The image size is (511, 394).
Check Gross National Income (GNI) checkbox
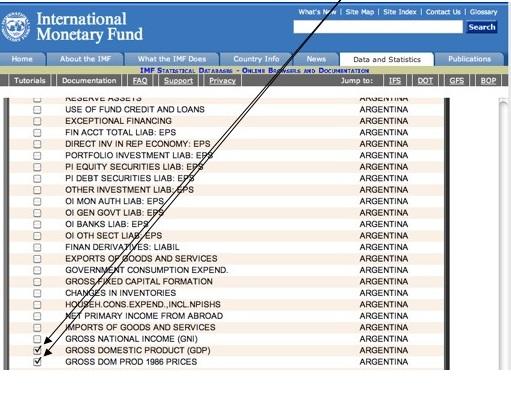click(37, 339)
